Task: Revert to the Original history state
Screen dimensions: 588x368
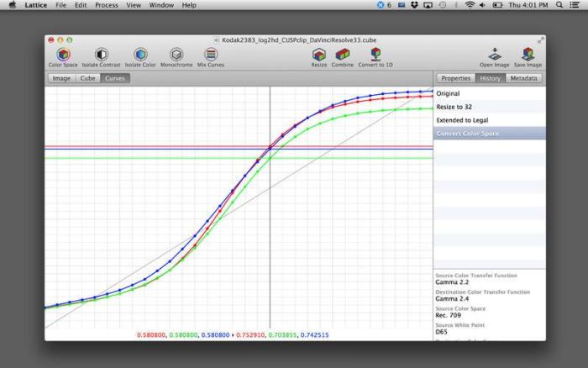Action: pos(449,93)
